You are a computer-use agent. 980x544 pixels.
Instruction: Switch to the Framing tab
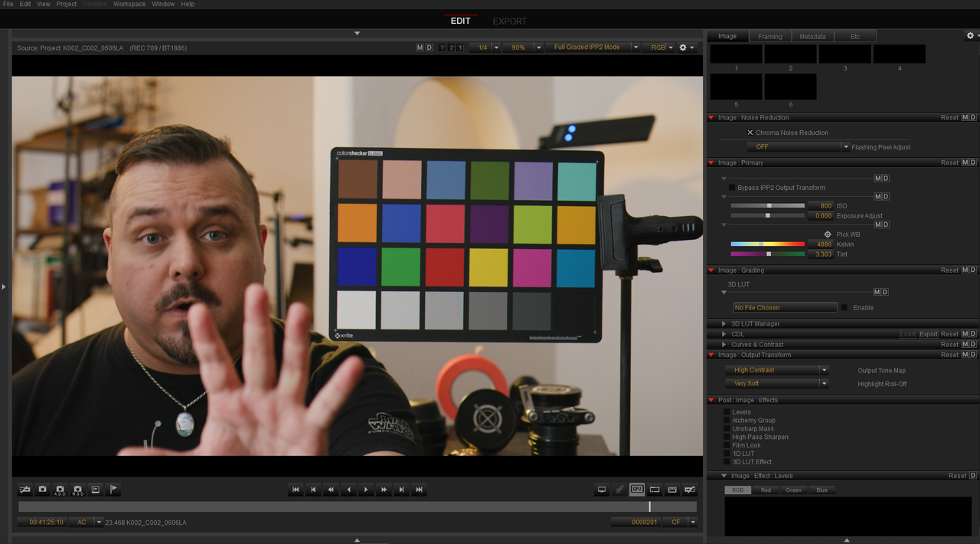pyautogui.click(x=770, y=36)
